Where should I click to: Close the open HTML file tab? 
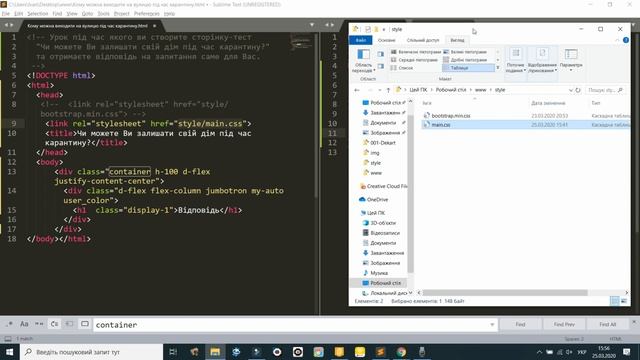tap(154, 26)
